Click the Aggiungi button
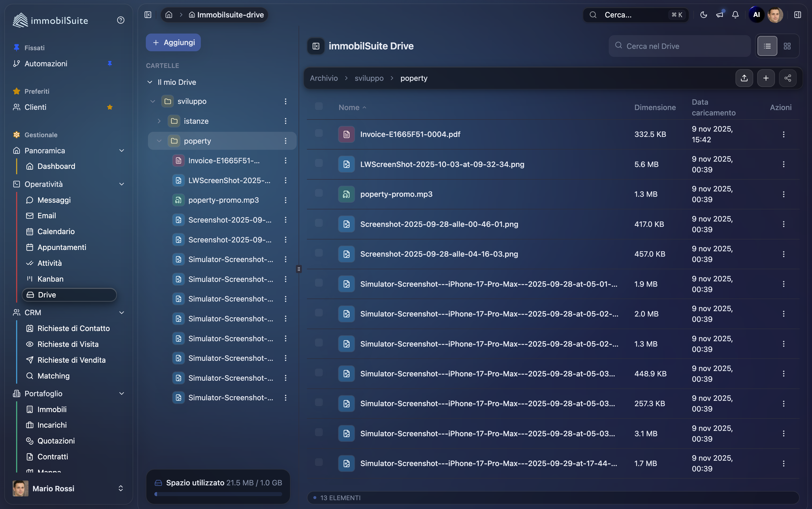812x509 pixels. click(173, 42)
